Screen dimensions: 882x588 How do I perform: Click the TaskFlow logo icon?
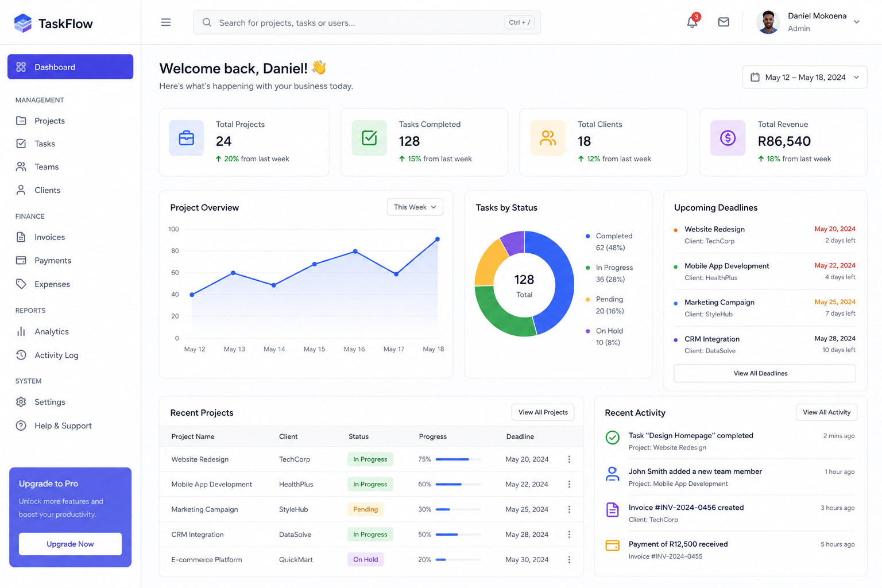coord(23,23)
